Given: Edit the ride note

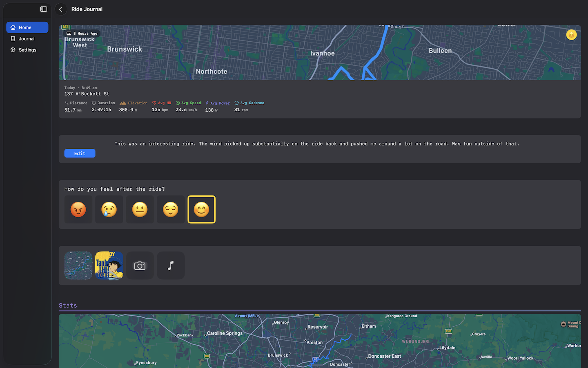Looking at the screenshot, I should (80, 153).
